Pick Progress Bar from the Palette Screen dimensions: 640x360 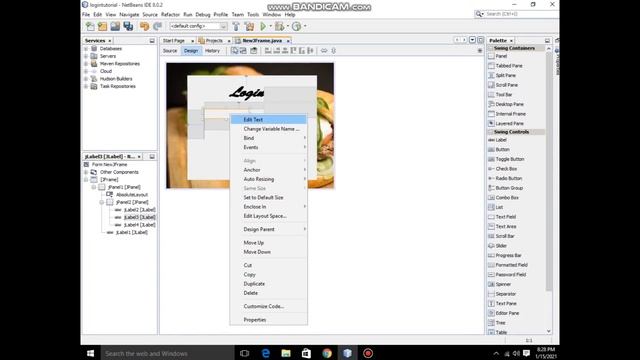coord(505,256)
